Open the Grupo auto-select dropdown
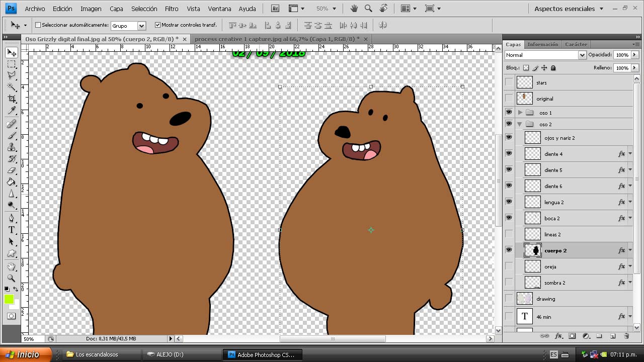 click(x=141, y=26)
